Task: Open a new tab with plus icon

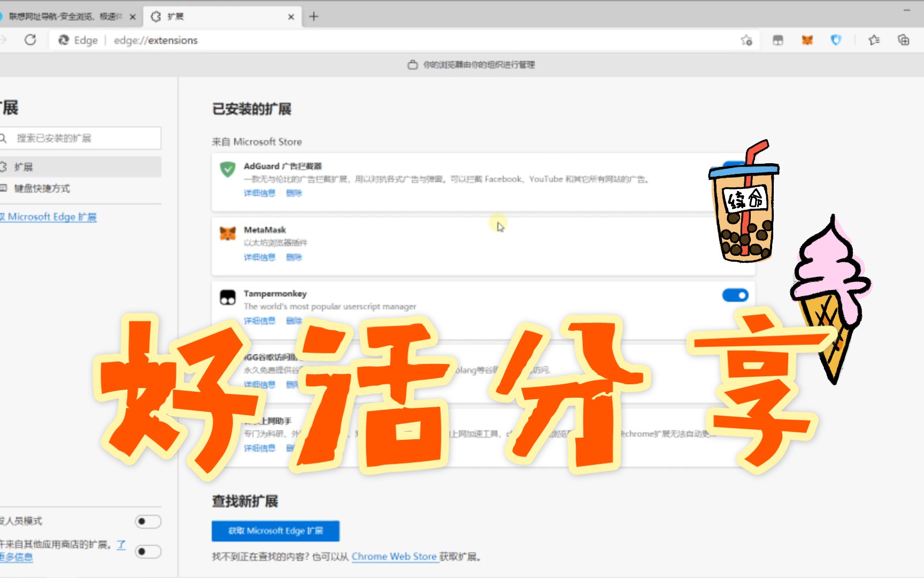Action: (313, 17)
